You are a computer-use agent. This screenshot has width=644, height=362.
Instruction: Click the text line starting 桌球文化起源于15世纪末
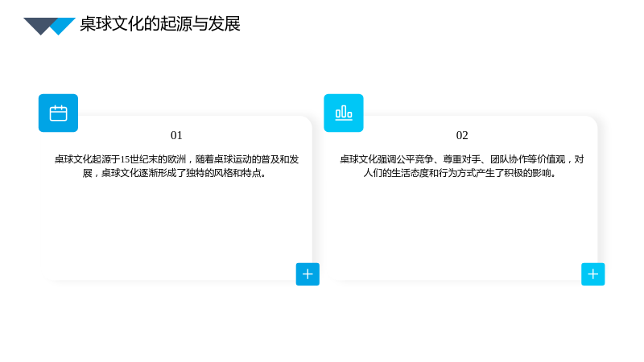click(x=176, y=159)
